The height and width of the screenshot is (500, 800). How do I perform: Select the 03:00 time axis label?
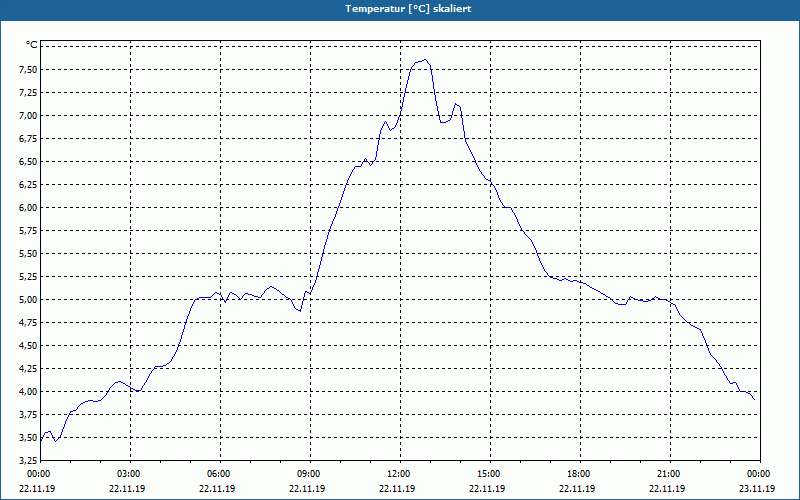[129, 474]
